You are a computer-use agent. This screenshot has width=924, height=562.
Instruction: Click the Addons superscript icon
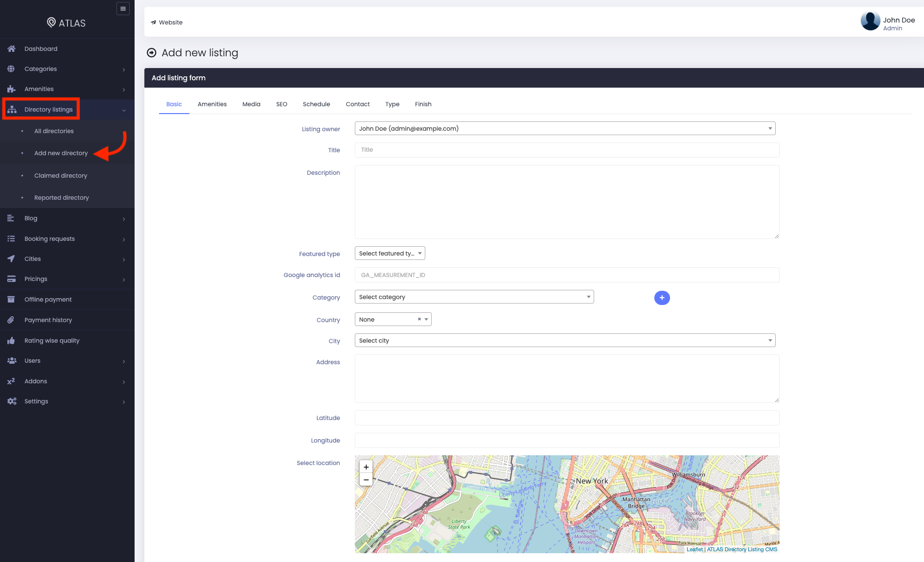[11, 381]
